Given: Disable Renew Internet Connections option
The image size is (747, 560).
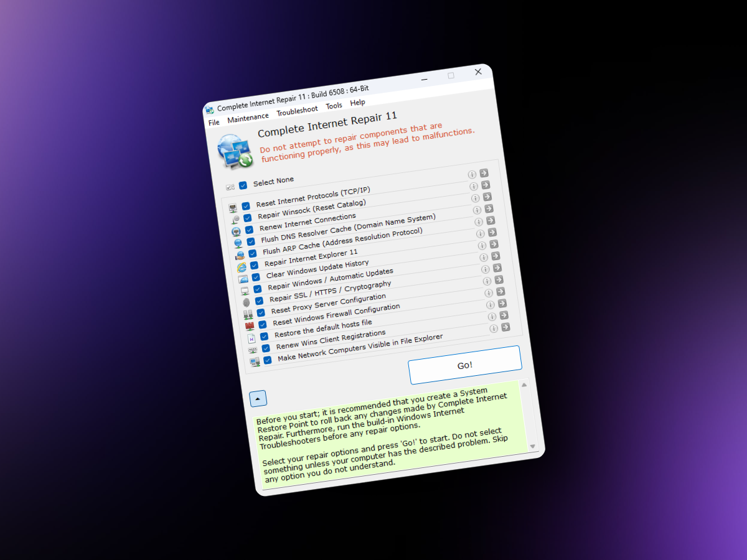Looking at the screenshot, I should (249, 230).
